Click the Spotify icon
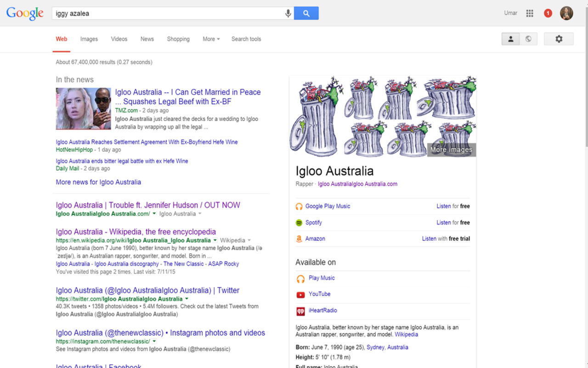588x368 pixels. point(299,223)
